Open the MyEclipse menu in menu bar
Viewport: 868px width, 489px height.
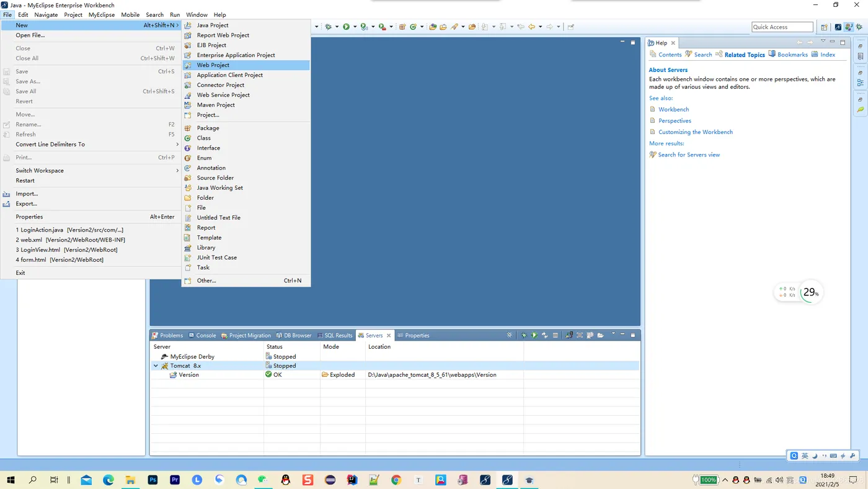pos(102,14)
